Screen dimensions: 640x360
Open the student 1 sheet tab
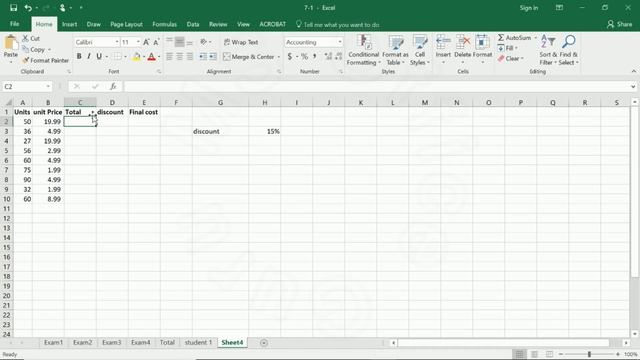(198, 342)
